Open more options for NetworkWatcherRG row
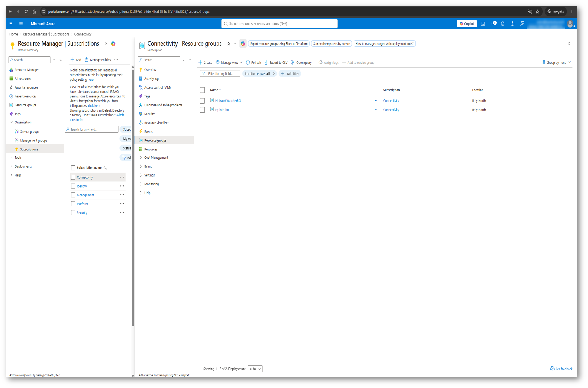Screen dimensions: 588x388 (x=375, y=101)
